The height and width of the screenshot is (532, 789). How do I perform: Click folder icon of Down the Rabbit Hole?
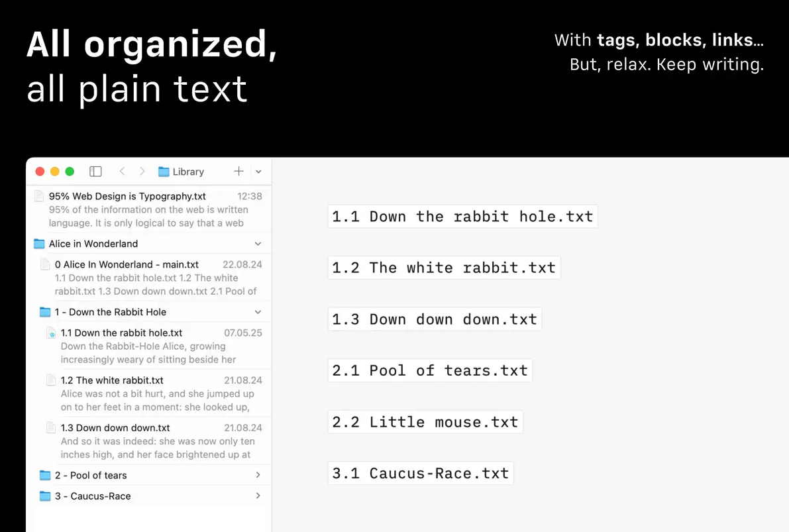click(x=45, y=312)
